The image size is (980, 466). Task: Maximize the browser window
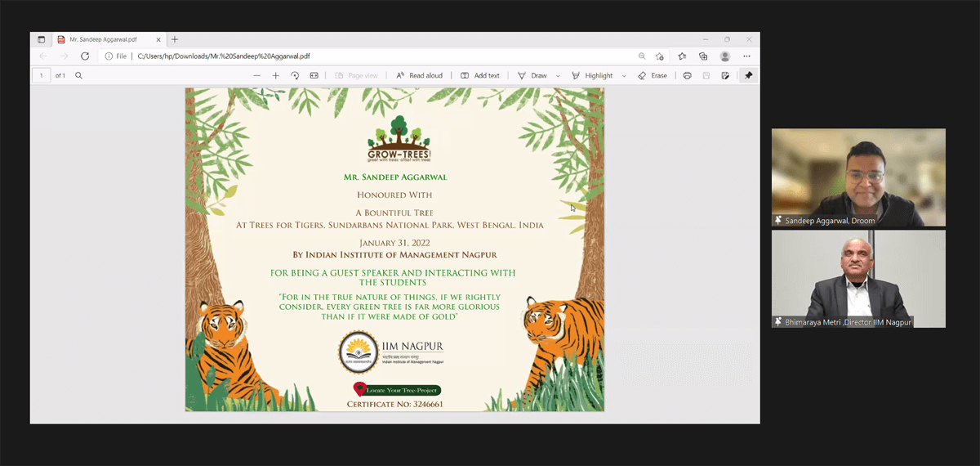[x=727, y=39]
